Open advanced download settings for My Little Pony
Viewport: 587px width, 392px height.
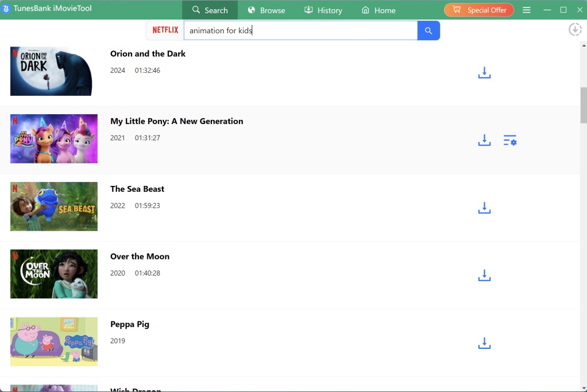510,140
